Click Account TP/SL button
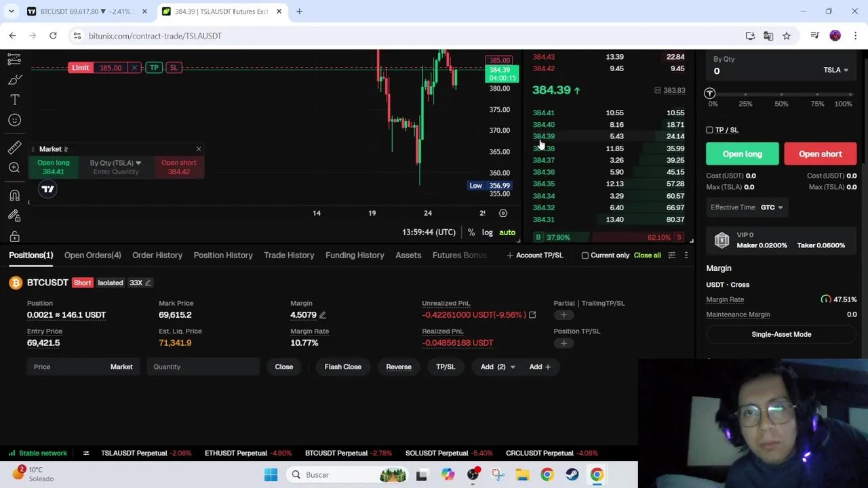This screenshot has height=488, width=868. coord(534,256)
